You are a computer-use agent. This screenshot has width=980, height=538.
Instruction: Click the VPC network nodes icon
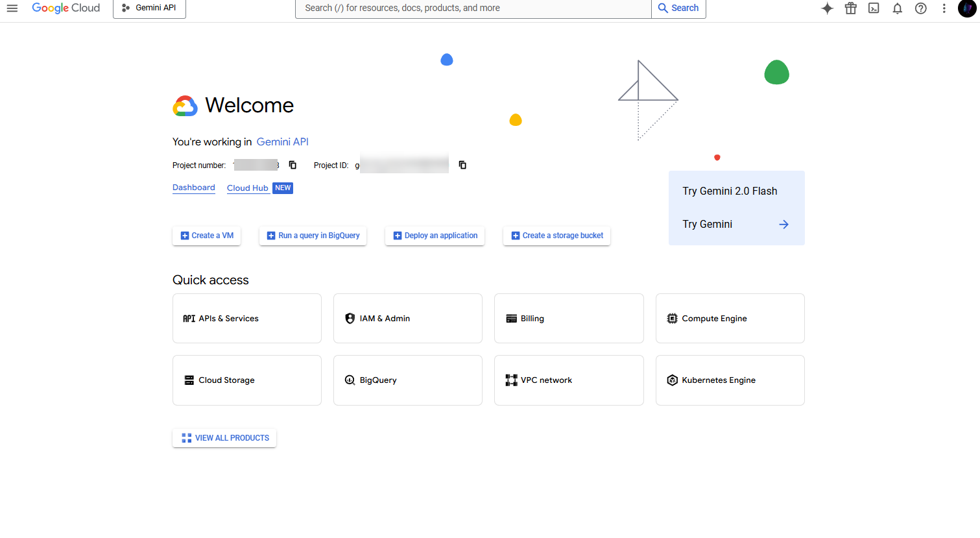511,380
